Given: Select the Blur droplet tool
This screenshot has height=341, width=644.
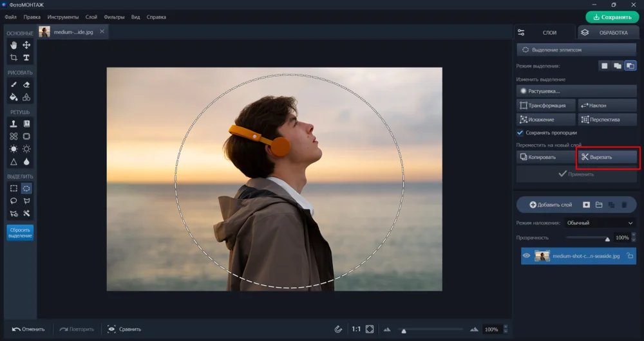Looking at the screenshot, I should [26, 161].
